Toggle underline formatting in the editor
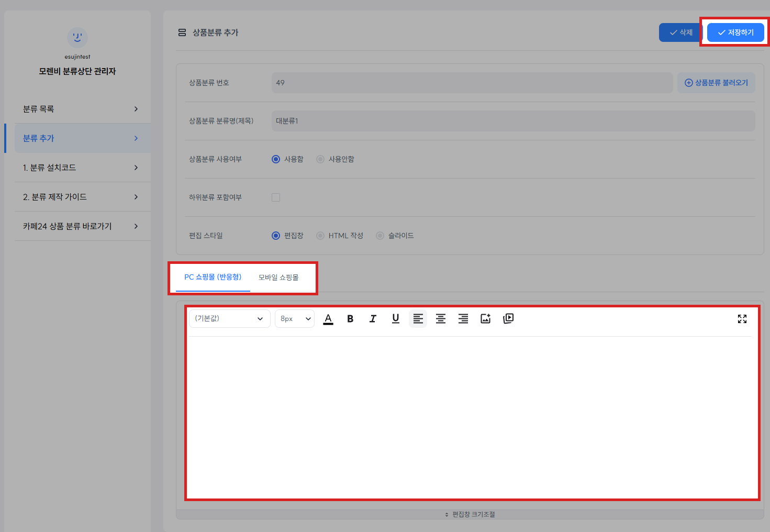770x532 pixels. point(395,319)
